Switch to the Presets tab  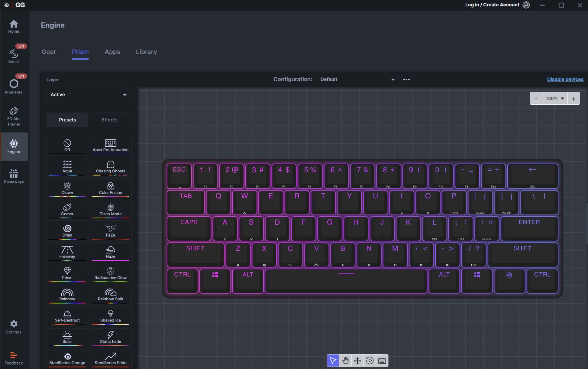tap(67, 120)
